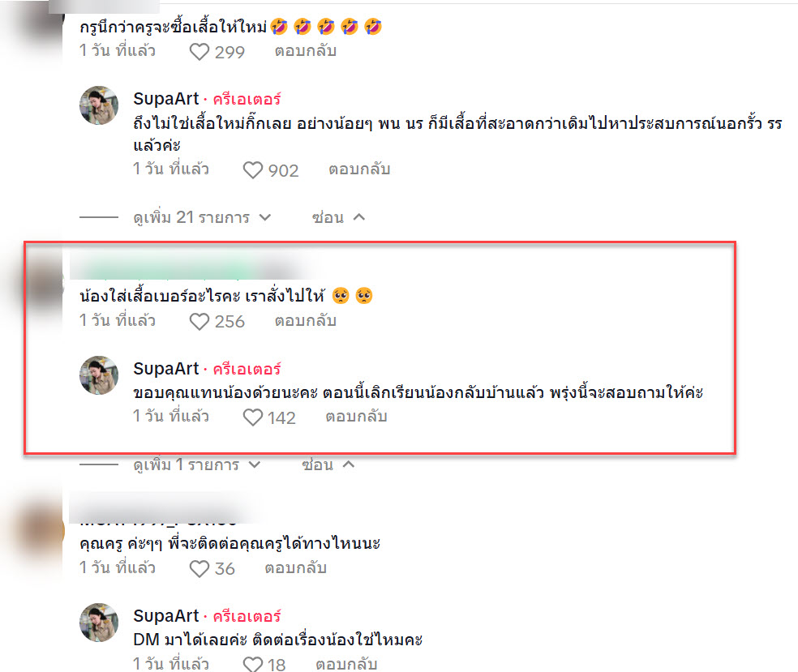Screen dimensions: 798x672
Task: Like the comment with 256 likes
Action: pyautogui.click(x=199, y=322)
